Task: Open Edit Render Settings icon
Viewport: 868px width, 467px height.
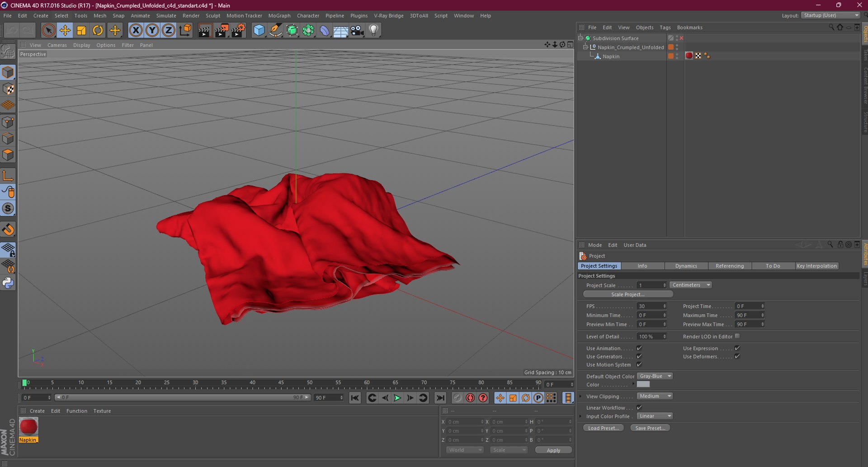Action: click(238, 30)
